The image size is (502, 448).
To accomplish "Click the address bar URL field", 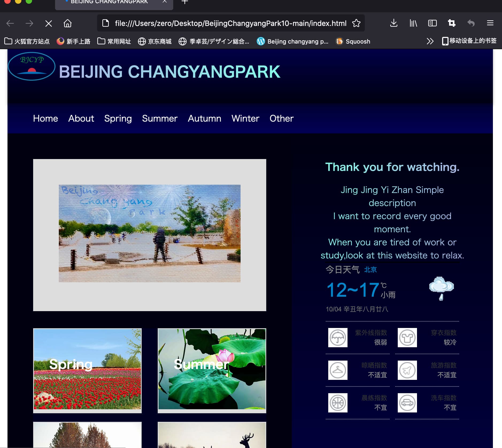I will pyautogui.click(x=230, y=24).
